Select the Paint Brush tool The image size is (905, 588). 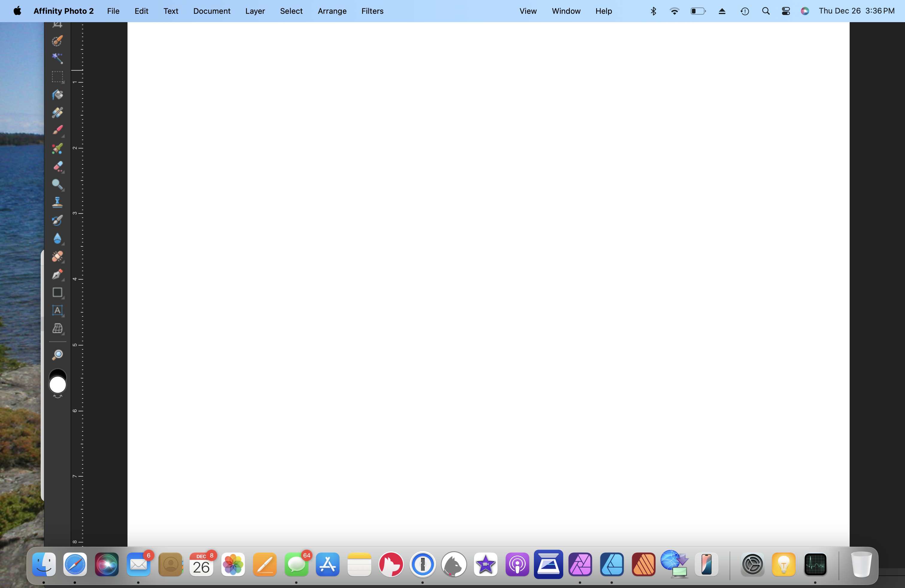pos(57,130)
